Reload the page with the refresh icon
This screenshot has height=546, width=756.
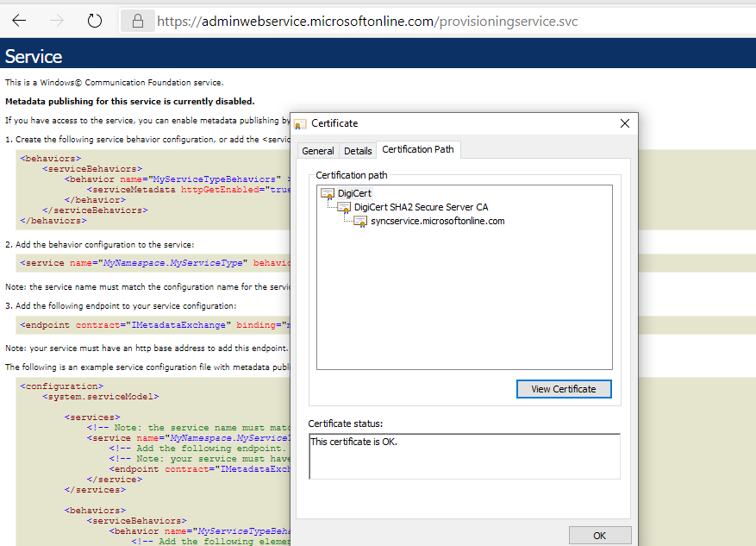click(95, 21)
